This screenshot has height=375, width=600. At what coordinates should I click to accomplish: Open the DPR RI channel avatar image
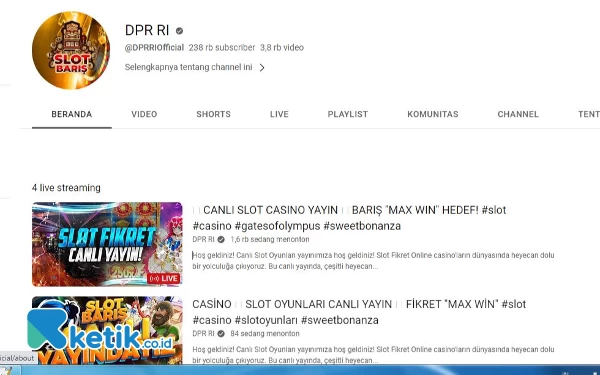click(x=71, y=50)
